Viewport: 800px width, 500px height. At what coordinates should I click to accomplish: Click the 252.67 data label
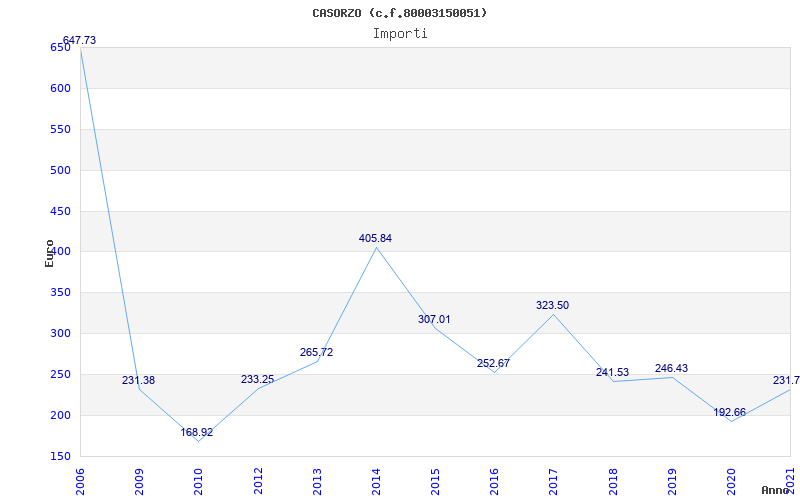[493, 363]
